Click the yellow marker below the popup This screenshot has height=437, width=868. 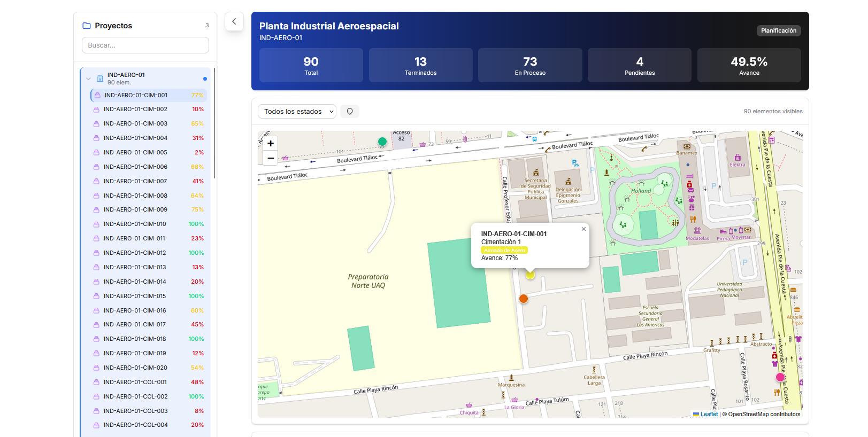point(530,275)
